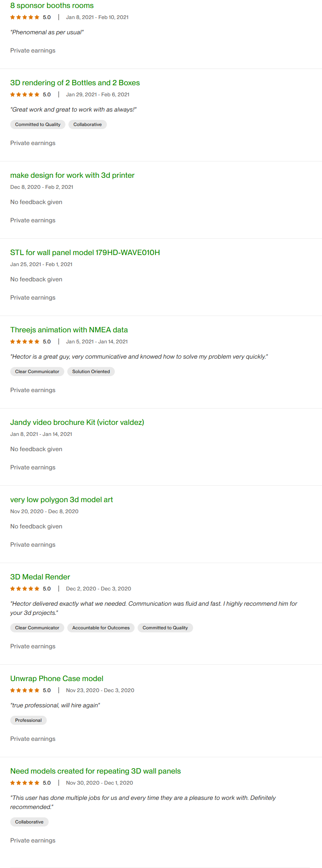This screenshot has width=322, height=868.
Task: Click star rating under 8 sponsor booths rooms
Action: coord(25,18)
